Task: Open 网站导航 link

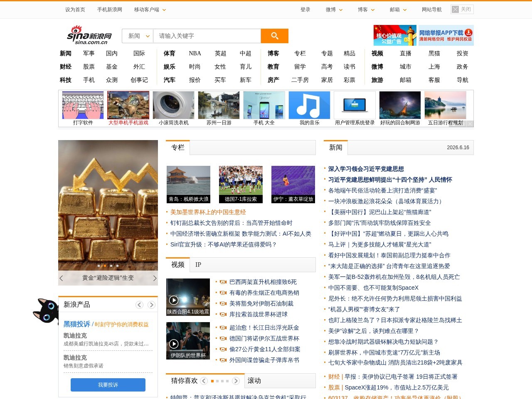Action: (432, 10)
